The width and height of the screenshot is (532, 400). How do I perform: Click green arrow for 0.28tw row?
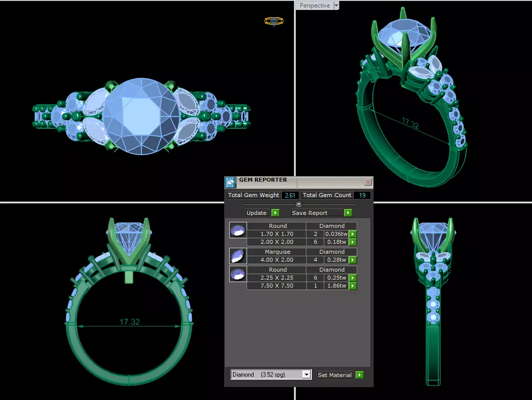click(353, 260)
